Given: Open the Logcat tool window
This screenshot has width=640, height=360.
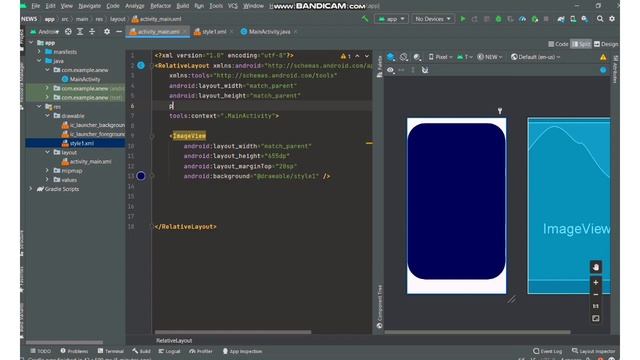Looking at the screenshot, I should tap(169, 351).
